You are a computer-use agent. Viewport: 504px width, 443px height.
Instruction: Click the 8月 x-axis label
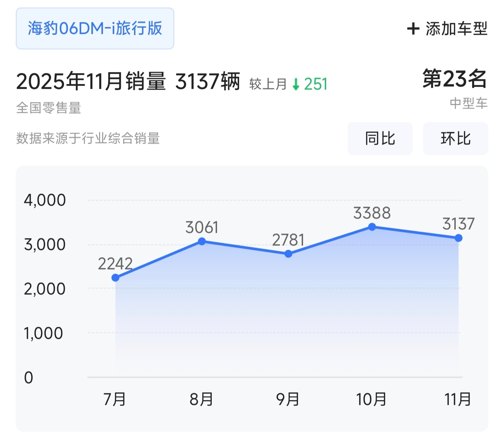(201, 399)
